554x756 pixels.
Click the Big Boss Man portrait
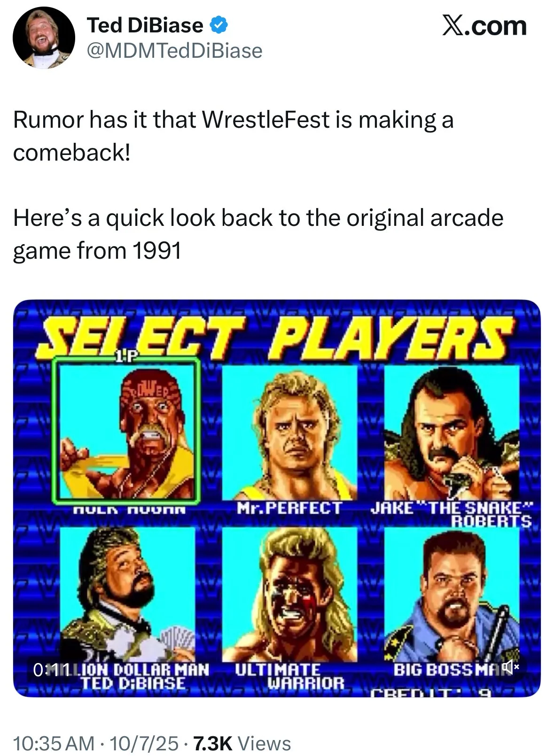(452, 594)
